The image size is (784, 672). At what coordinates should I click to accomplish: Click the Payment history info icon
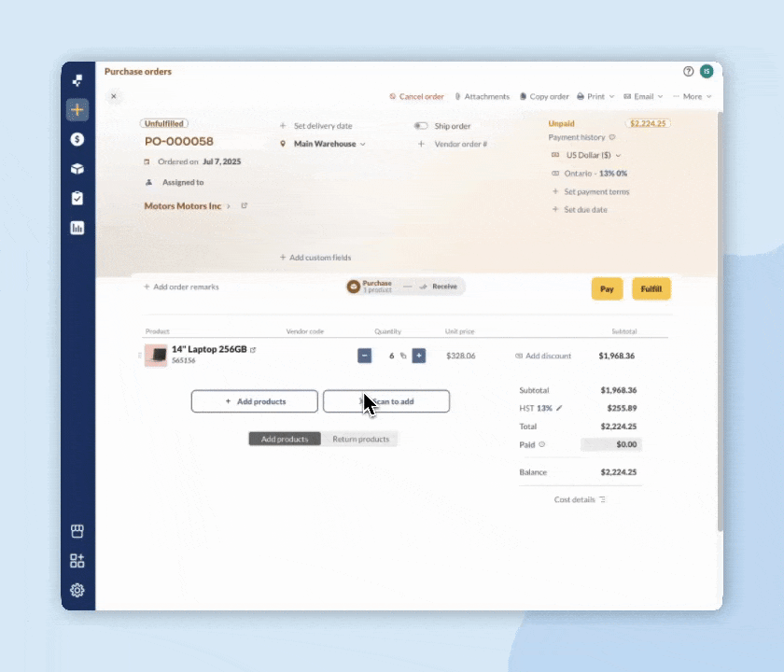612,137
